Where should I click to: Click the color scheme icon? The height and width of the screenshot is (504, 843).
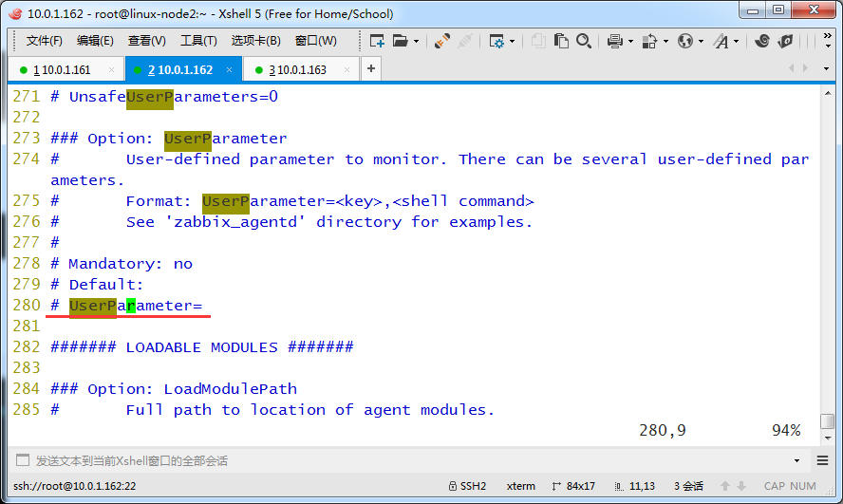coord(649,41)
